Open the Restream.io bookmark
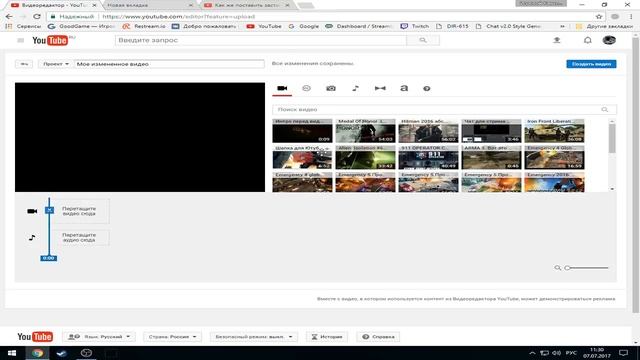The image size is (640, 360). (x=144, y=26)
